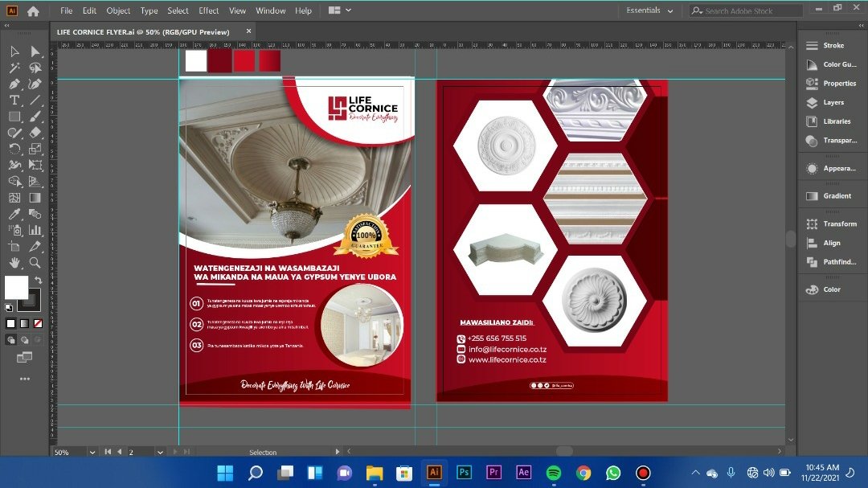Expand the status bar Selection arrow
Screen dimensions: 868x488
point(337,452)
